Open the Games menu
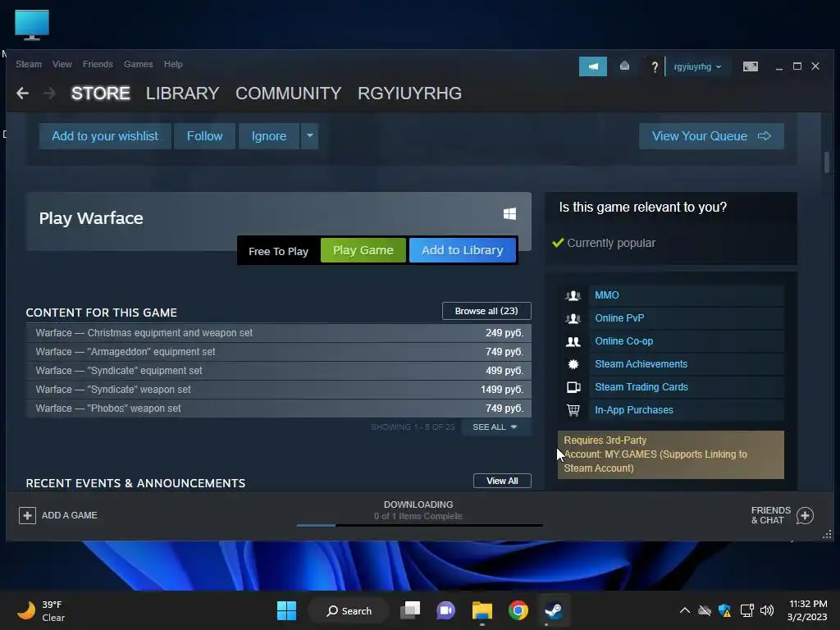840x630 pixels. point(138,64)
